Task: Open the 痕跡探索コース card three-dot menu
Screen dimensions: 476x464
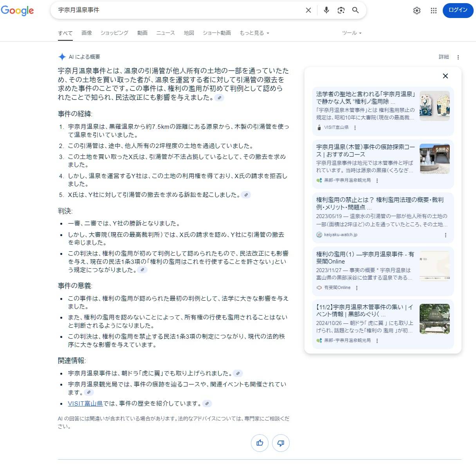Action: (377, 181)
